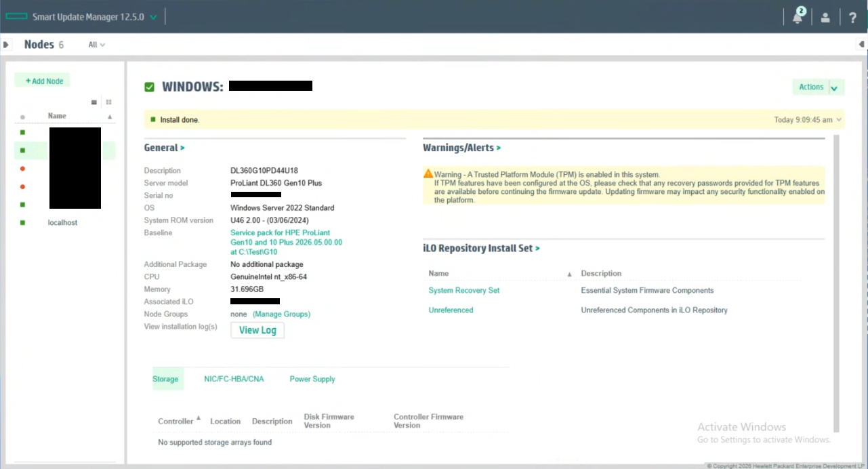The width and height of the screenshot is (868, 469).
Task: Click the No supported storage arrays found message
Action: point(215,442)
